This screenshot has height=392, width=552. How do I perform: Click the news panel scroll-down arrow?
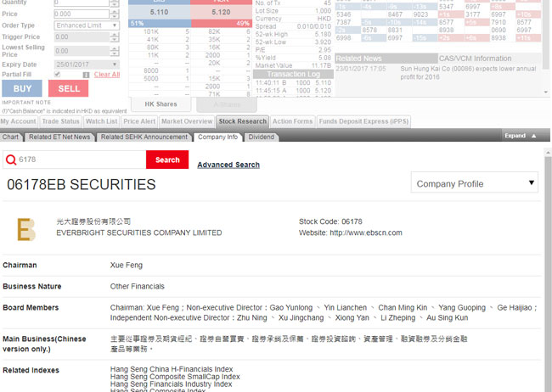(546, 92)
